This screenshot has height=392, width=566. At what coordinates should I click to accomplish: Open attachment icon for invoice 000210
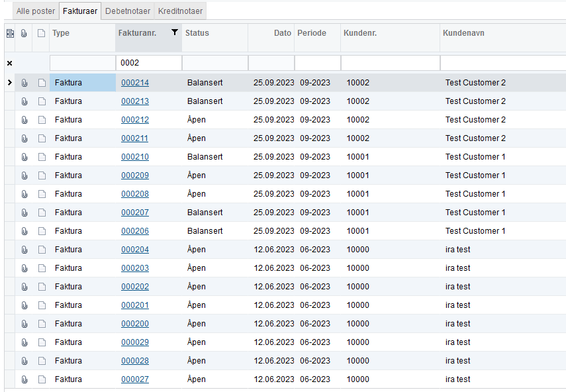tap(24, 157)
